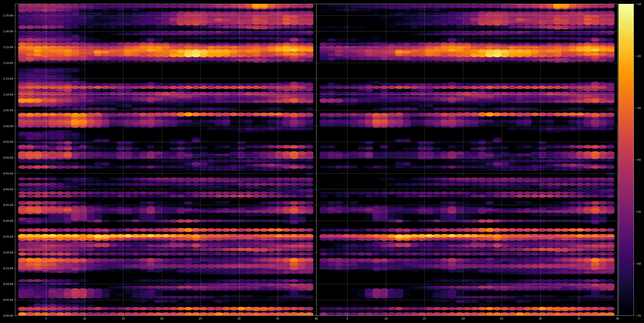Click the −70 colorbar tick label
This screenshot has height=323, width=644.
638,316
